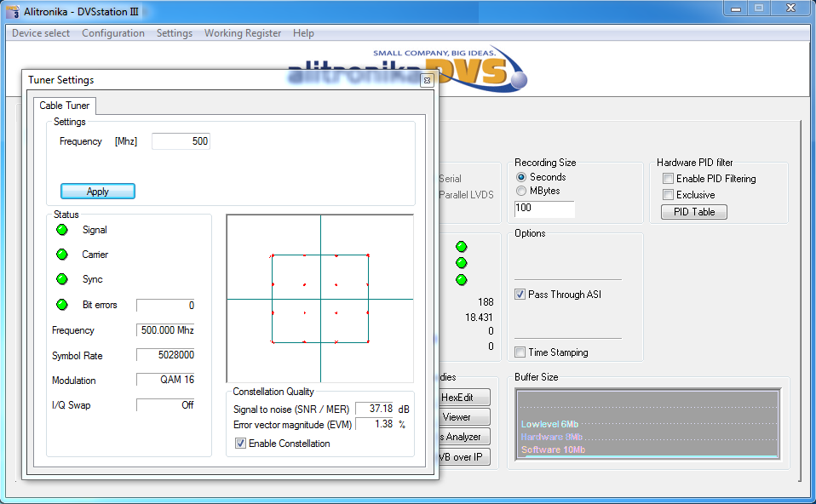
Task: Switch to the Cable Tuner tab
Action: tap(66, 106)
